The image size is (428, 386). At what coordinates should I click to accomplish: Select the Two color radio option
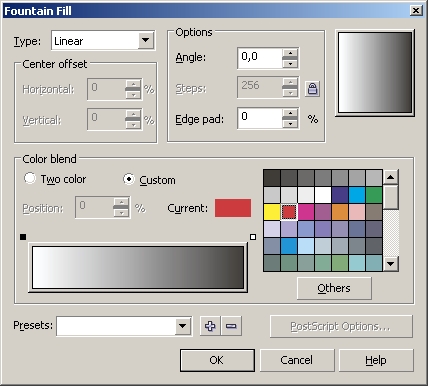pos(30,178)
